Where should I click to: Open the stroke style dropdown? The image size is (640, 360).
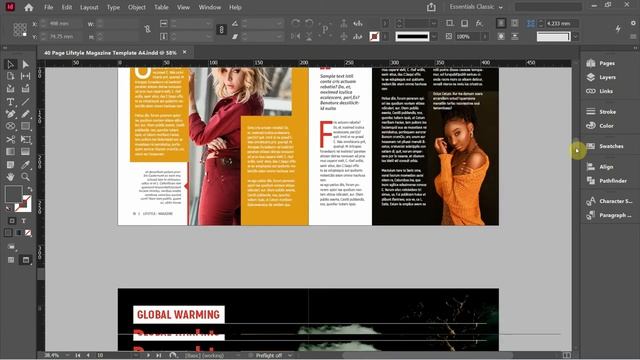434,36
